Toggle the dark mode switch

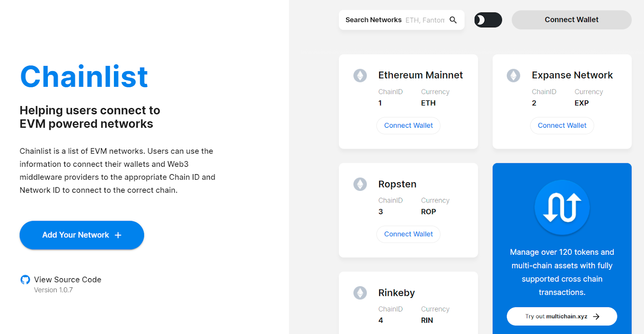point(488,20)
